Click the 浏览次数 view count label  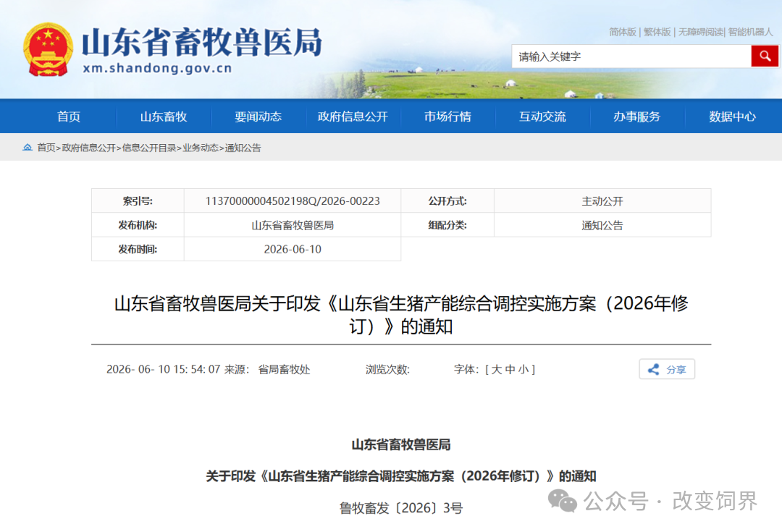pos(387,369)
